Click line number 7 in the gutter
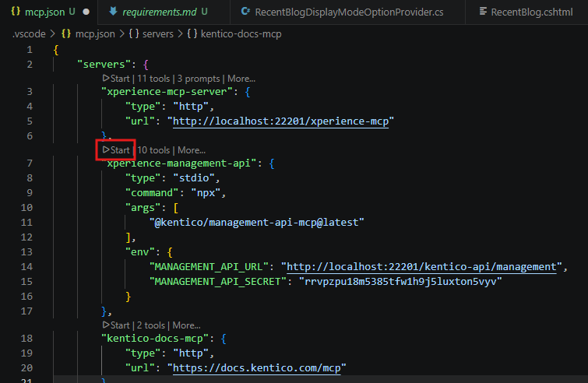Viewport: 588px width, 383px height. tap(30, 163)
